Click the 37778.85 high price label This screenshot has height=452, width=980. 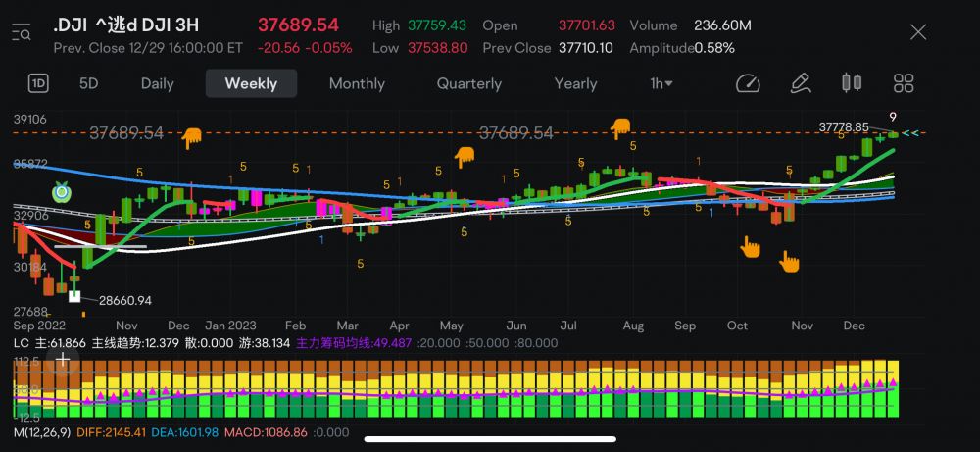(843, 127)
